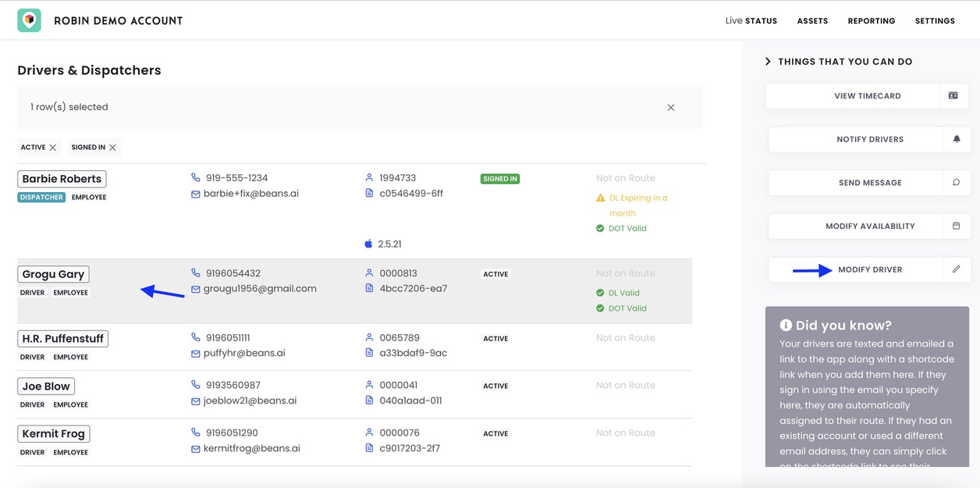
Task: Click the barbie+fix@beans.ai email address
Action: point(251,194)
